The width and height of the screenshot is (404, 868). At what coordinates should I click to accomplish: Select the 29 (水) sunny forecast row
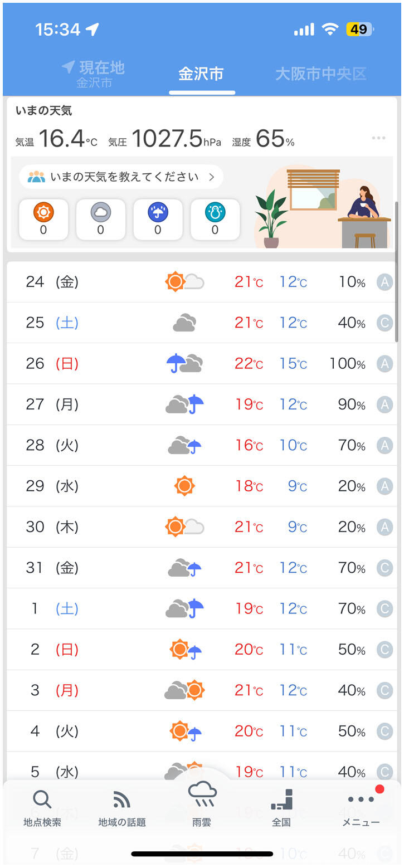point(202,486)
